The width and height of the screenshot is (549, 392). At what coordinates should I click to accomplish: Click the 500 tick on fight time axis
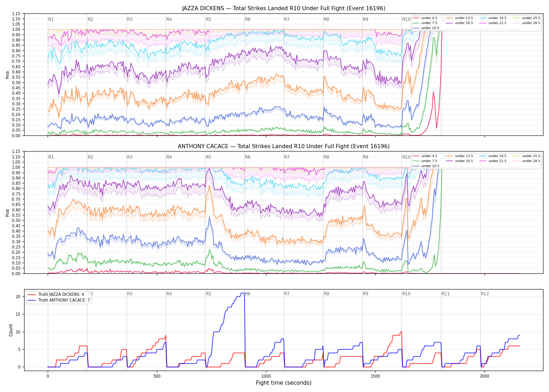[157, 376]
